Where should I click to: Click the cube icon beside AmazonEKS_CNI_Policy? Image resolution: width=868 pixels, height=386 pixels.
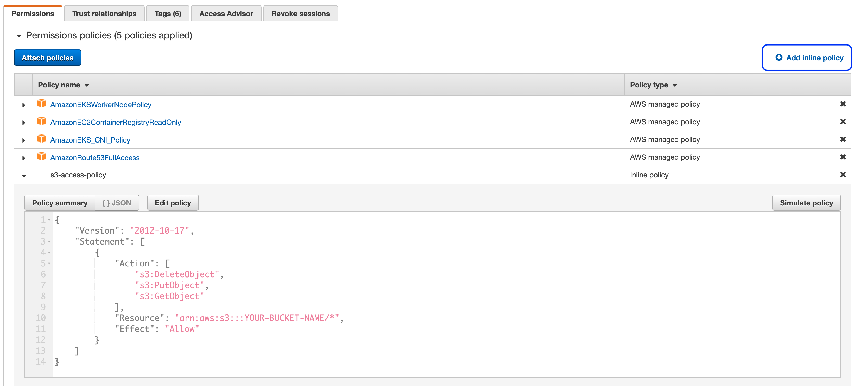(x=42, y=139)
